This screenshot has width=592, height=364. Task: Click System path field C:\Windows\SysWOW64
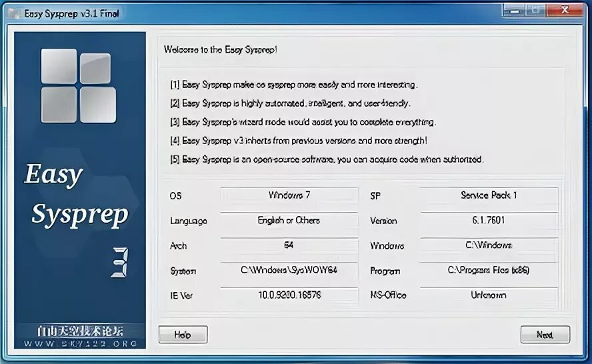click(289, 270)
